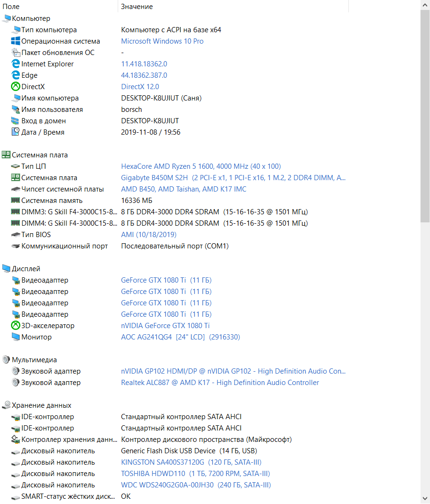Click the Тип BIOS chip icon

[x=16, y=235]
